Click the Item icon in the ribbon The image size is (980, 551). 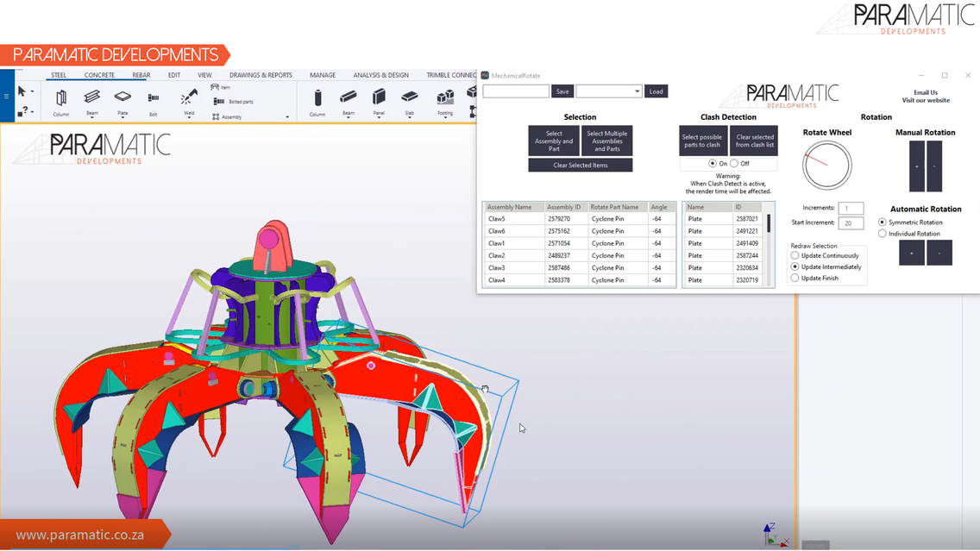tap(215, 87)
